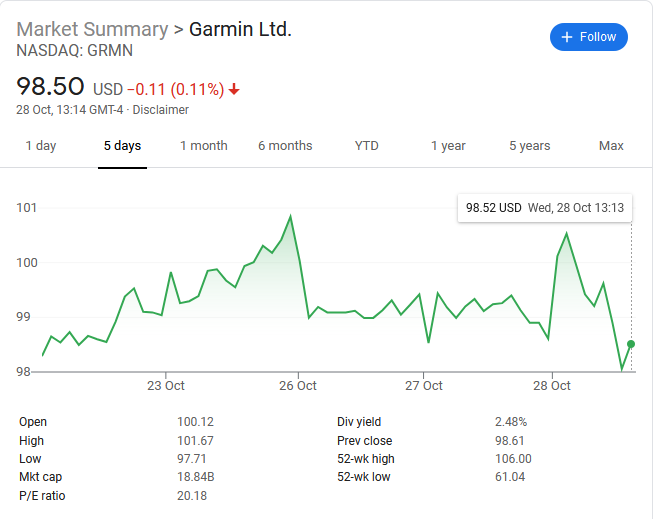Click the plus icon in Follow button
Screen dimensions: 668x519
(567, 37)
